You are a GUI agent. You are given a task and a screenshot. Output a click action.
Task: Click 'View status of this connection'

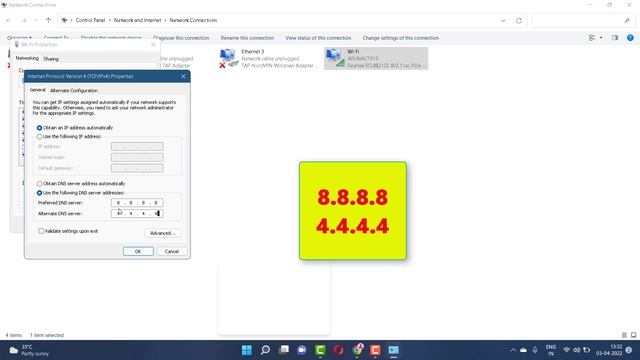[318, 38]
